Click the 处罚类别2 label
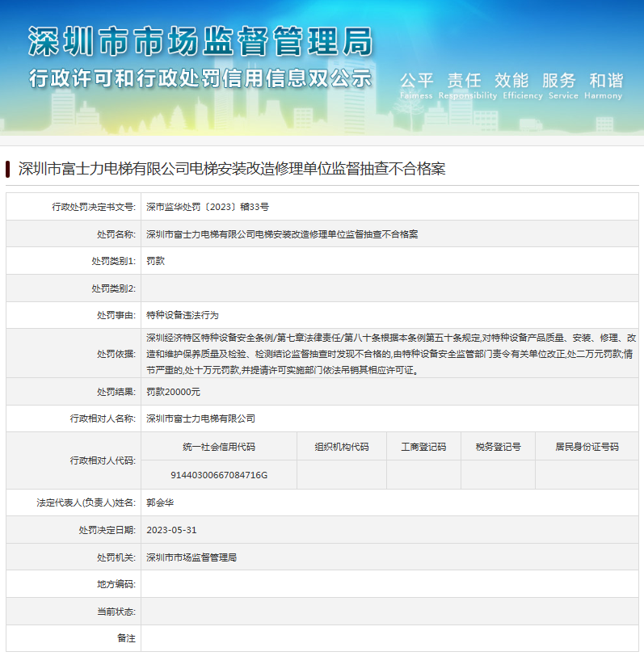This screenshot has height=656, width=644. pos(114,288)
